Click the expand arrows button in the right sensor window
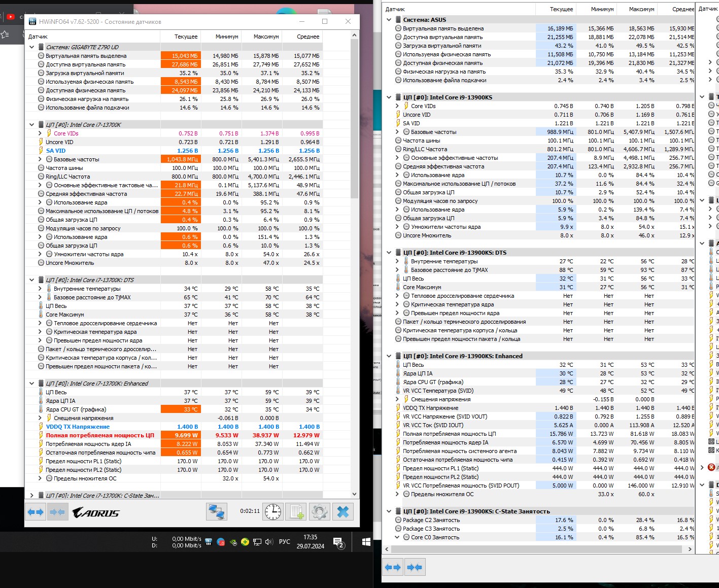Viewport: 719px width, 588px height. [x=393, y=567]
